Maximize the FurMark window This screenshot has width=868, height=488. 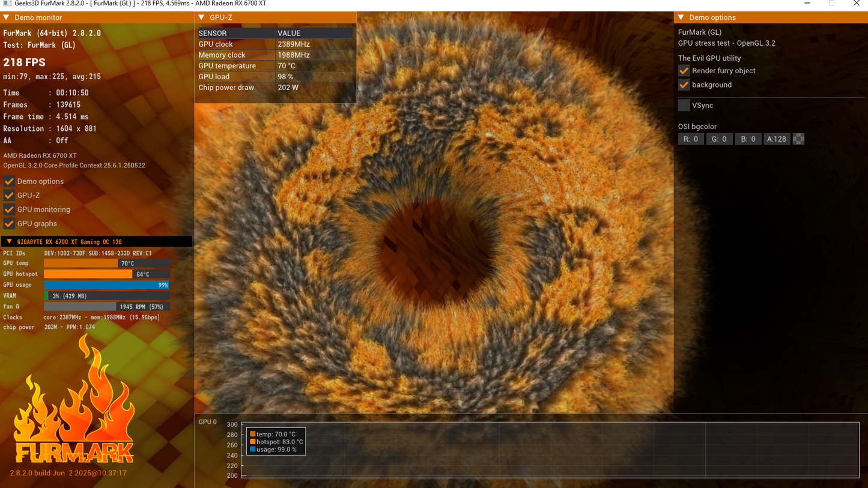(x=831, y=4)
